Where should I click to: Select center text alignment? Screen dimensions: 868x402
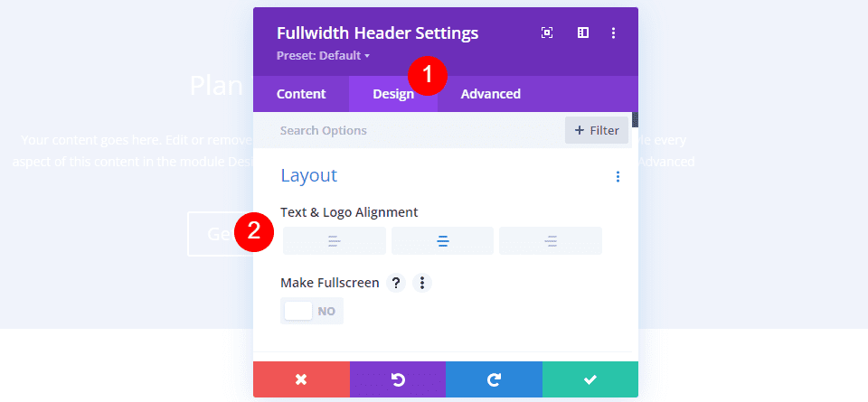[442, 241]
